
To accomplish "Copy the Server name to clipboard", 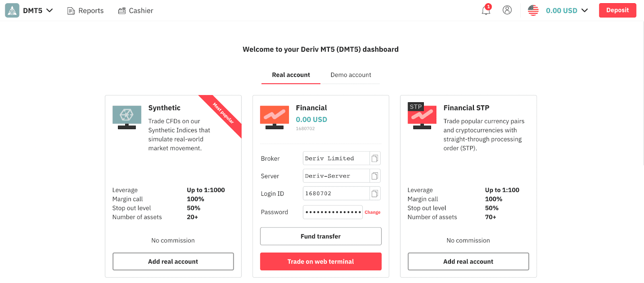I will pos(375,176).
